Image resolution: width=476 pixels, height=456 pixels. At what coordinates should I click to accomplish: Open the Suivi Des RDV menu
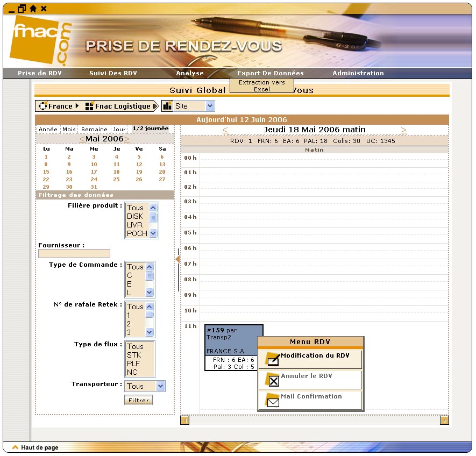coord(113,73)
